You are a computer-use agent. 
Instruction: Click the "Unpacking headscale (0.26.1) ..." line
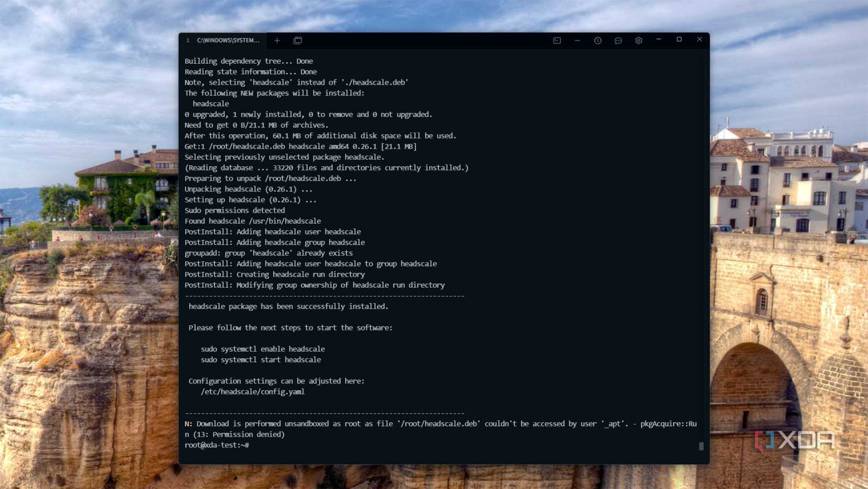[248, 189]
